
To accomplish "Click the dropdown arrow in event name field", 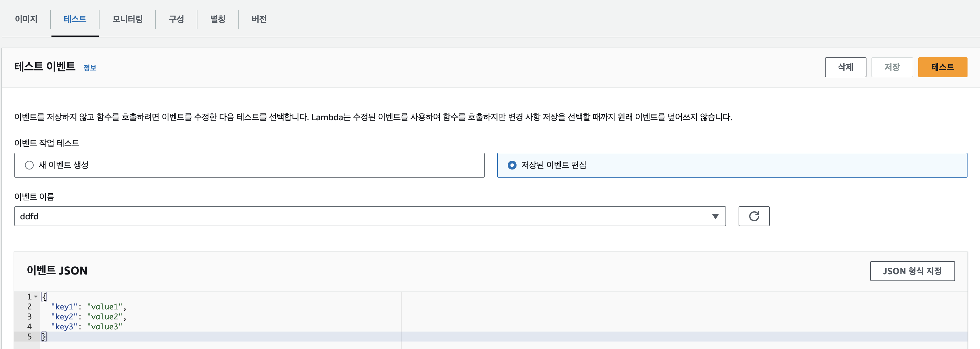I will point(715,216).
